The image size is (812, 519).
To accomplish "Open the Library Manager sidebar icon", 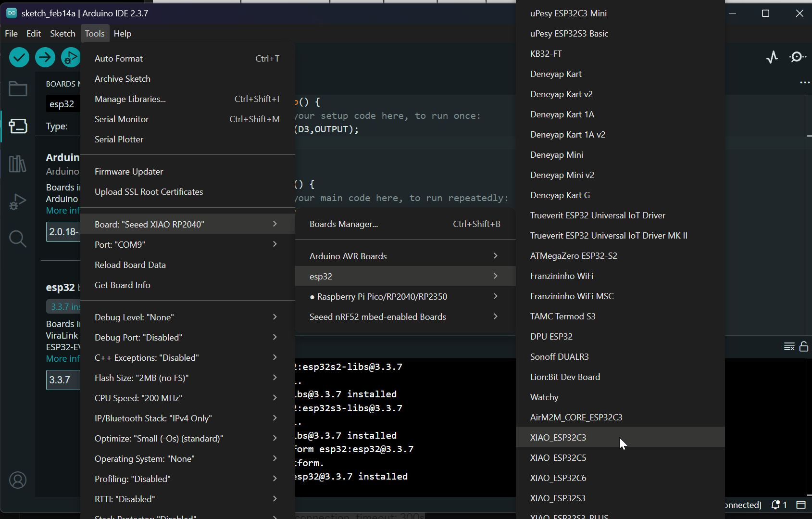I will coord(17,164).
